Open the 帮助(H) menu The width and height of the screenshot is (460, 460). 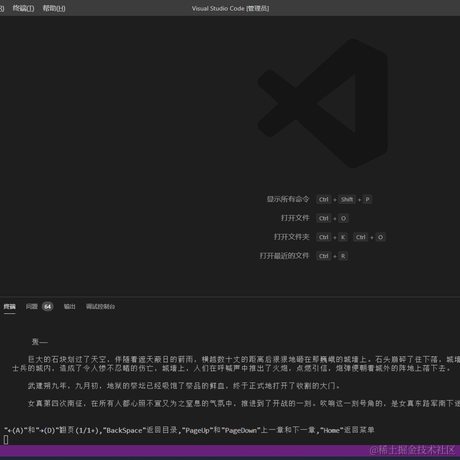tap(54, 8)
